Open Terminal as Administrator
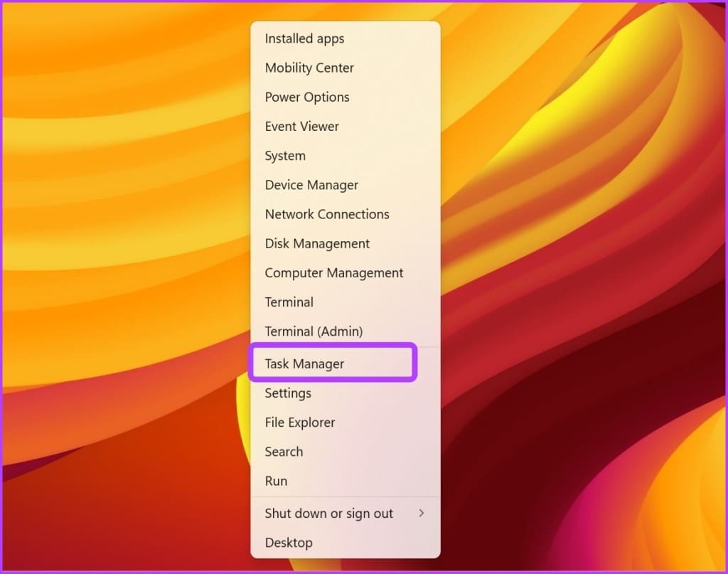The width and height of the screenshot is (728, 574). [x=314, y=331]
